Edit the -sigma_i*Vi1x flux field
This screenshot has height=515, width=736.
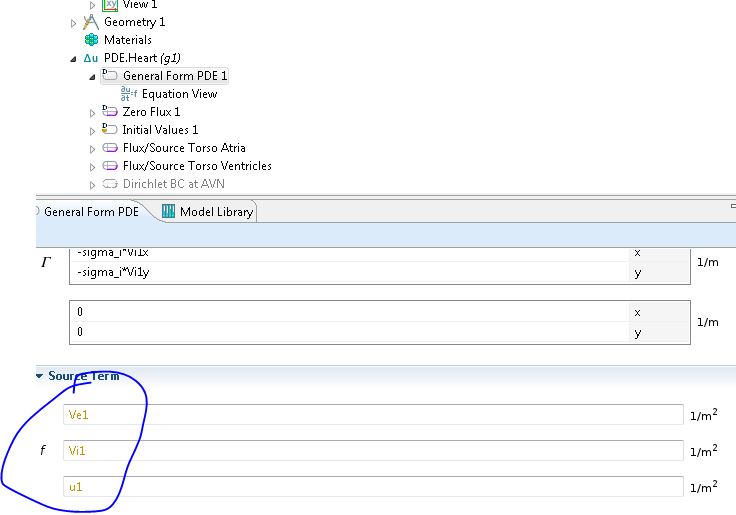(x=350, y=252)
